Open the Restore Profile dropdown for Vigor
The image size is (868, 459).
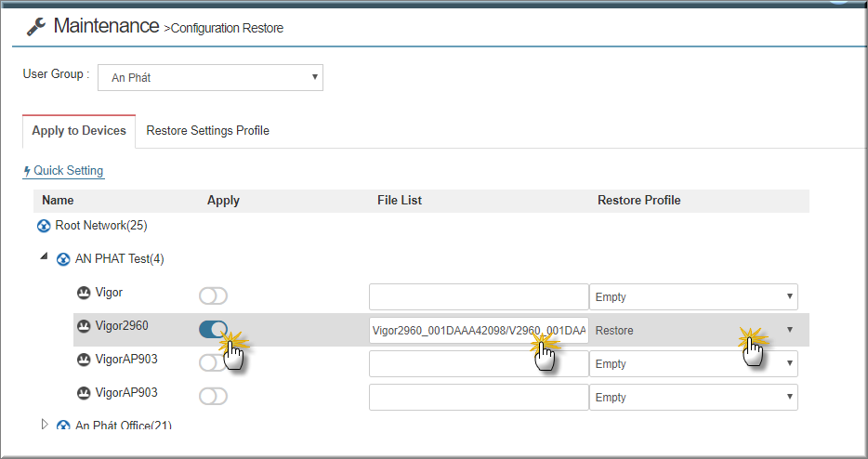click(x=693, y=296)
